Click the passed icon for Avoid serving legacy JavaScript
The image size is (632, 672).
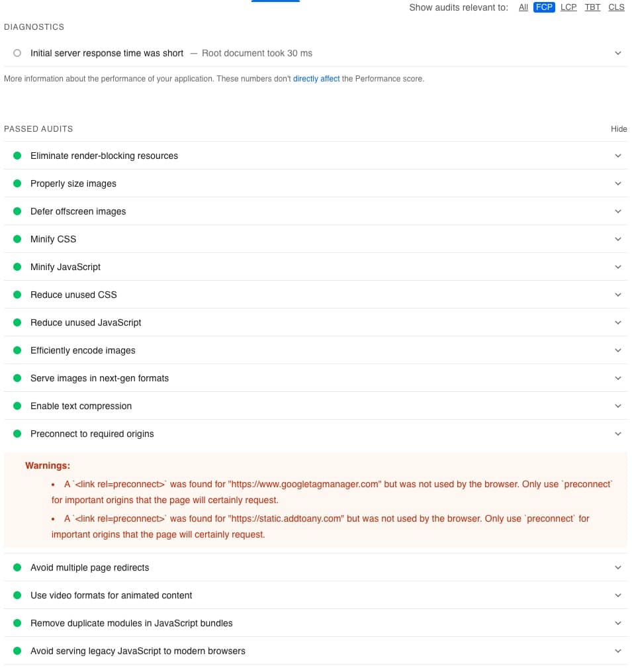[x=17, y=651]
